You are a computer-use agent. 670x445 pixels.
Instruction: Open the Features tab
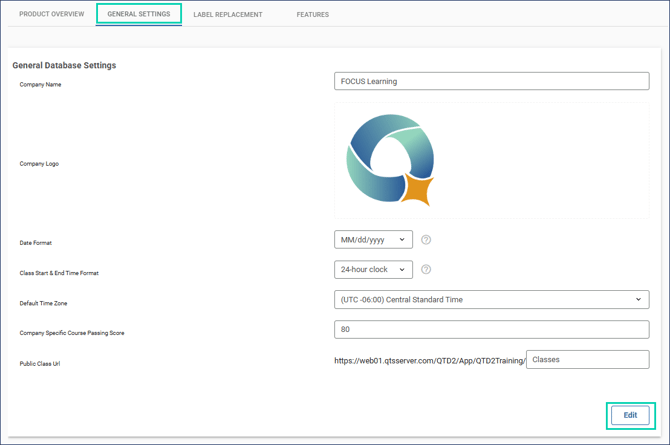pos(312,15)
